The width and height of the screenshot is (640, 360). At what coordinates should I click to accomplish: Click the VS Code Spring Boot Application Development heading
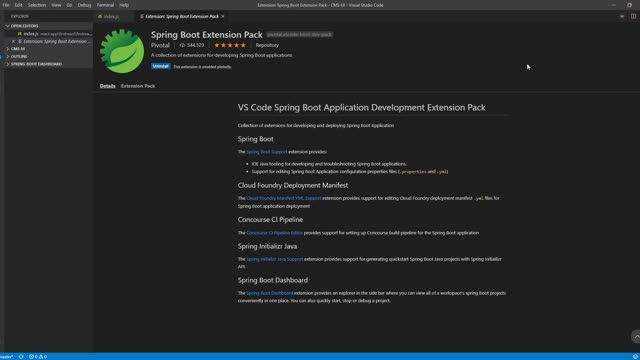coord(362,107)
